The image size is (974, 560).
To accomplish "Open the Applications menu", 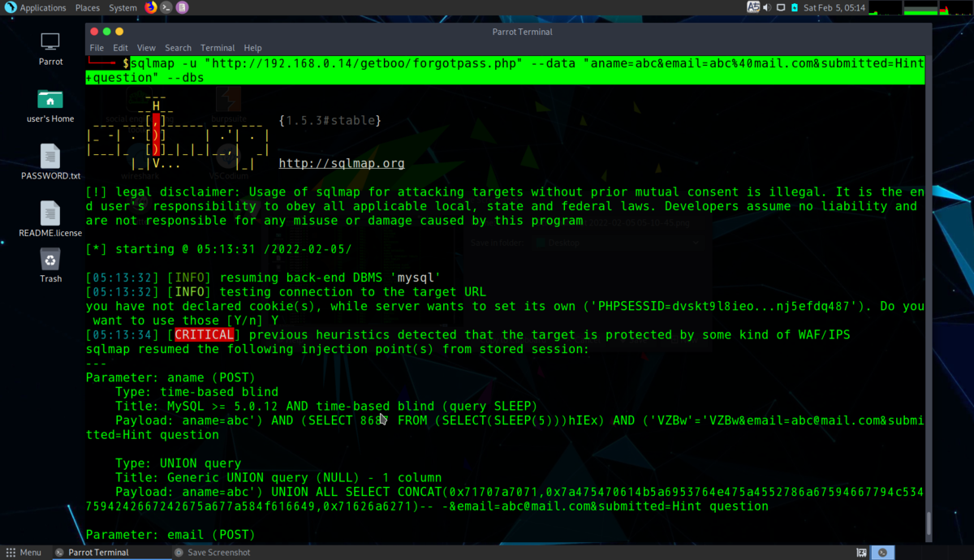I will (x=43, y=7).
